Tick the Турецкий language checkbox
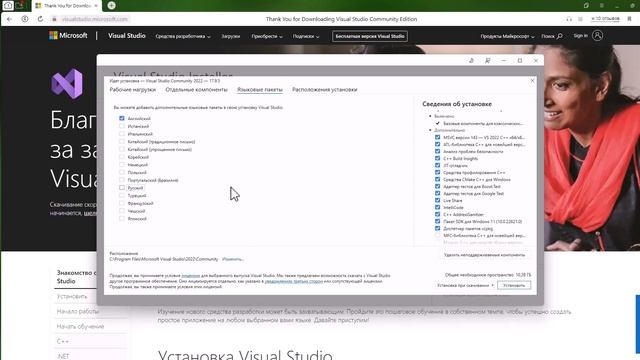This screenshot has width=640, height=360. click(122, 196)
